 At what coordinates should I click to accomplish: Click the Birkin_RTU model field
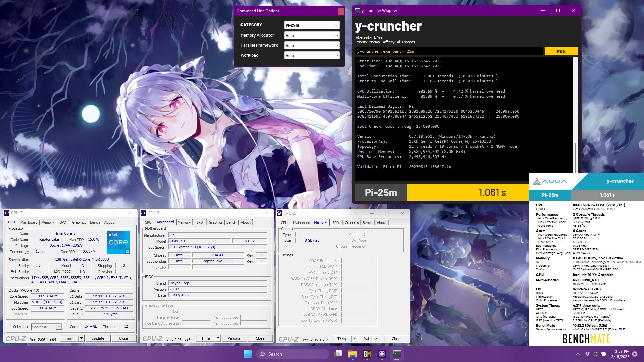200,241
